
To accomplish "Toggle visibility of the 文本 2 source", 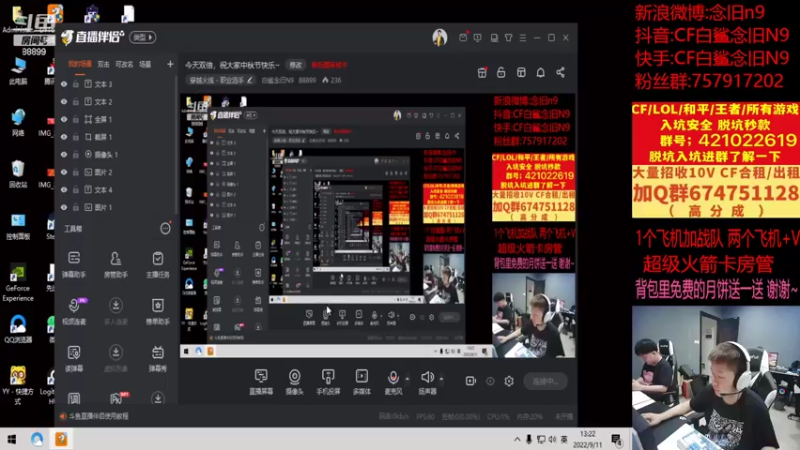I will (64, 102).
